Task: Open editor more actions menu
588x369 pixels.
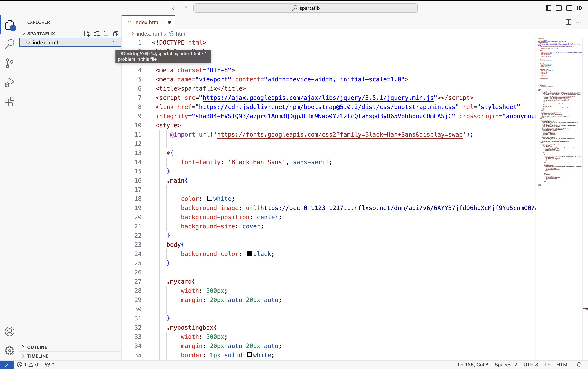Action: coord(579,22)
